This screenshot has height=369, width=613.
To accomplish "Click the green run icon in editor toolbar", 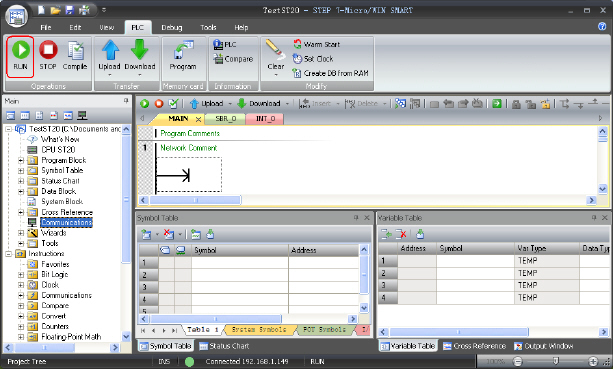I will coord(145,104).
